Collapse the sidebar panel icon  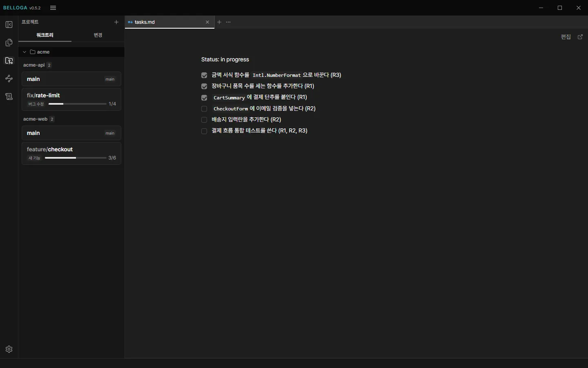(x=9, y=25)
